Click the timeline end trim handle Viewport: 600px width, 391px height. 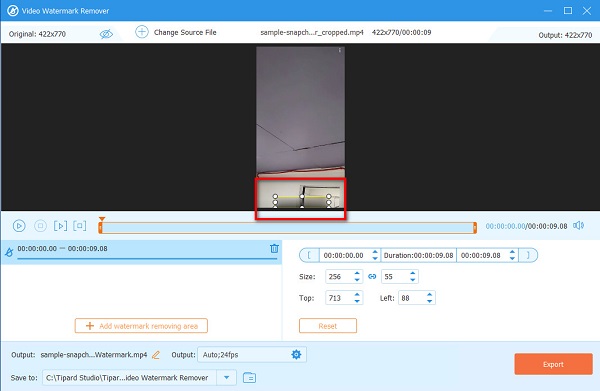click(x=475, y=228)
